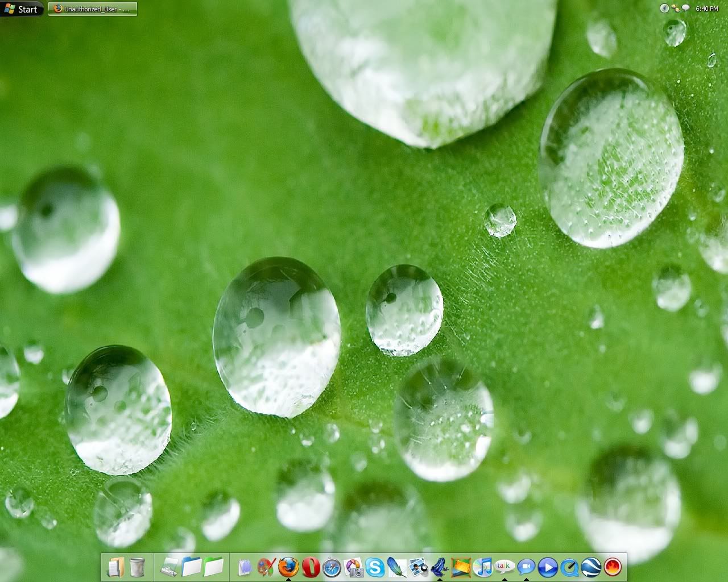The image size is (728, 582).
Task: Open the framed picture icon in the dock
Action: [461, 567]
